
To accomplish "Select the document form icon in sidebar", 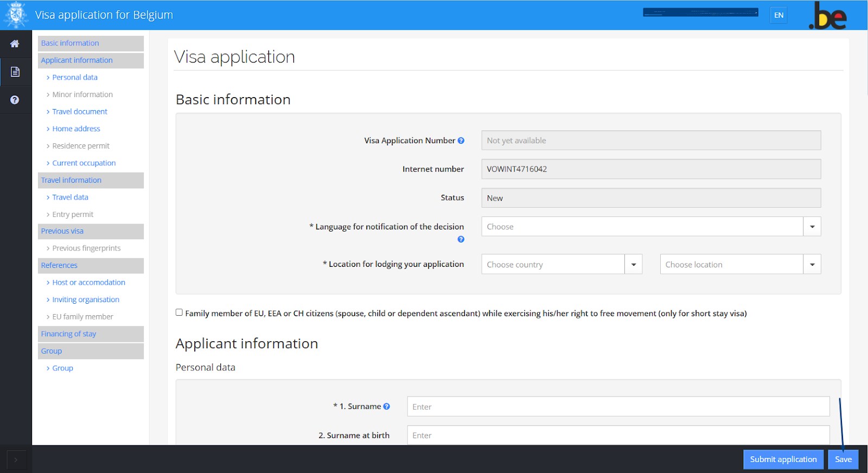I will pos(15,72).
